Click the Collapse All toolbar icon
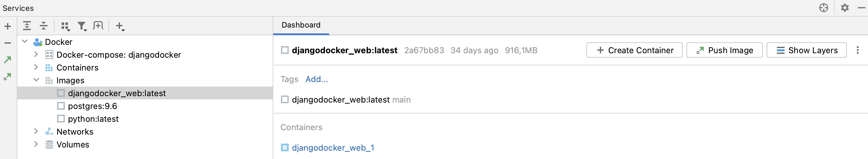 click(x=44, y=26)
